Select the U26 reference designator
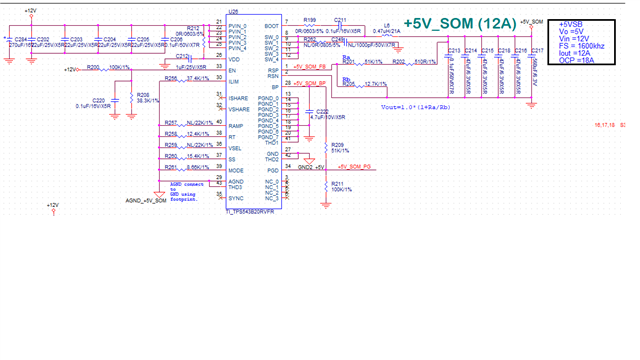This screenshot has height=360, width=640. tap(233, 12)
